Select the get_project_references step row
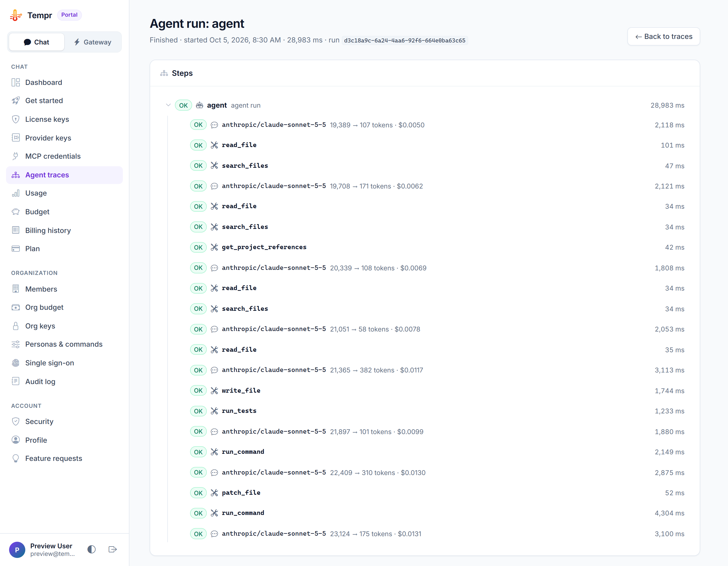The height and width of the screenshot is (566, 728). click(437, 247)
